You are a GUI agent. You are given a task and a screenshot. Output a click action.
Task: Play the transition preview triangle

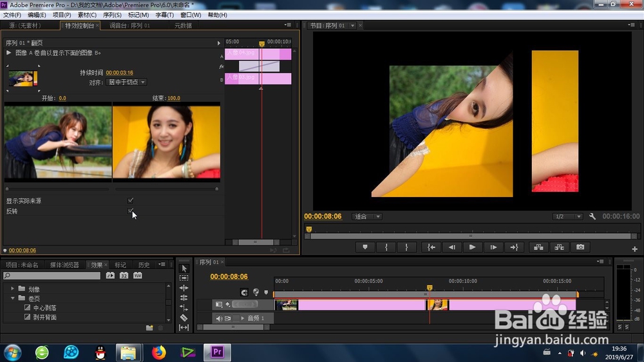coord(8,53)
